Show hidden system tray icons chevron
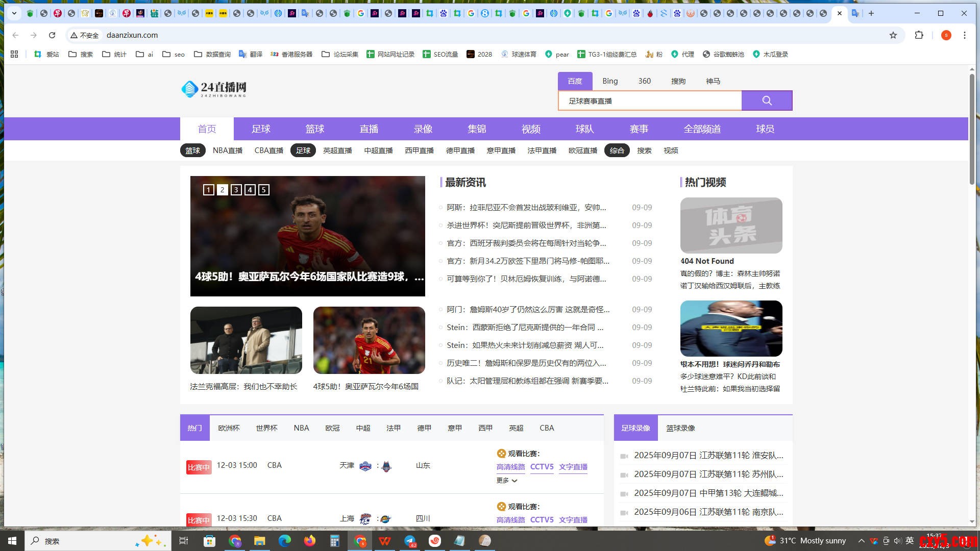The image size is (980, 551). [861, 541]
